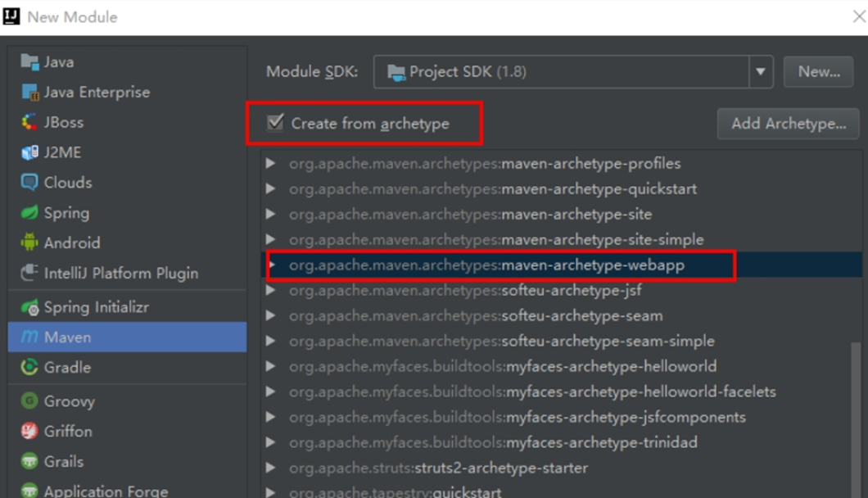Open the Module SDK dropdown arrow
The height and width of the screenshot is (498, 868).
(761, 71)
